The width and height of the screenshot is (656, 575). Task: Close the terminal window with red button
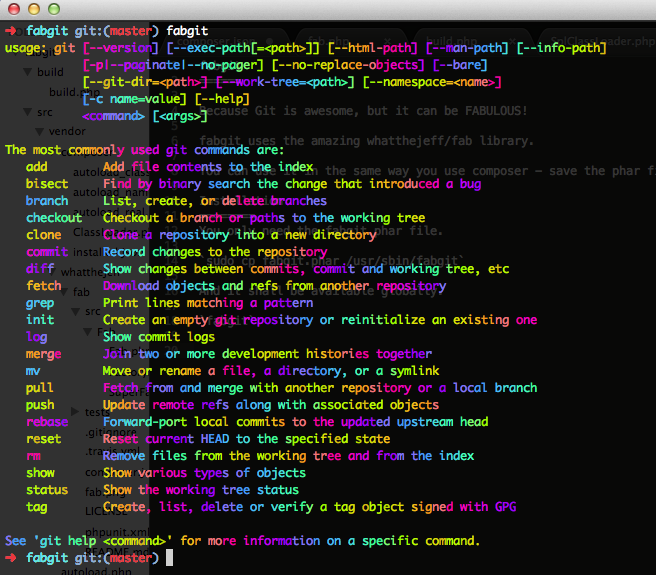[14, 9]
